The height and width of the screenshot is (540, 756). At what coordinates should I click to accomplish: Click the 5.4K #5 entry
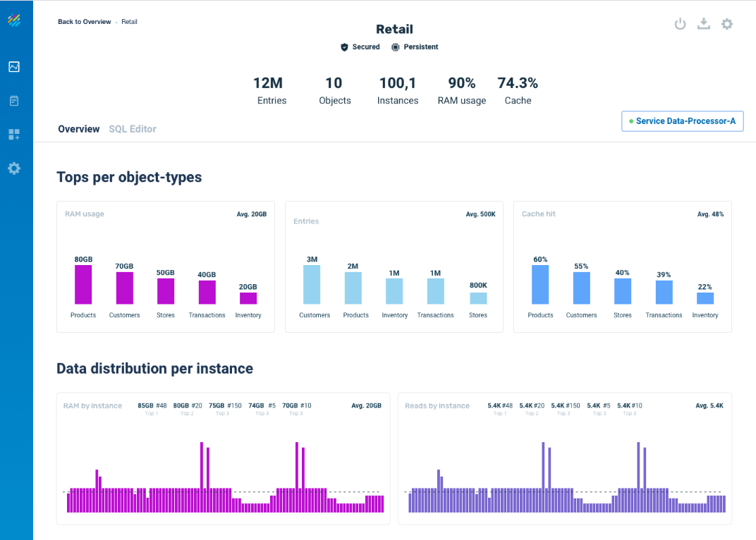tap(599, 409)
